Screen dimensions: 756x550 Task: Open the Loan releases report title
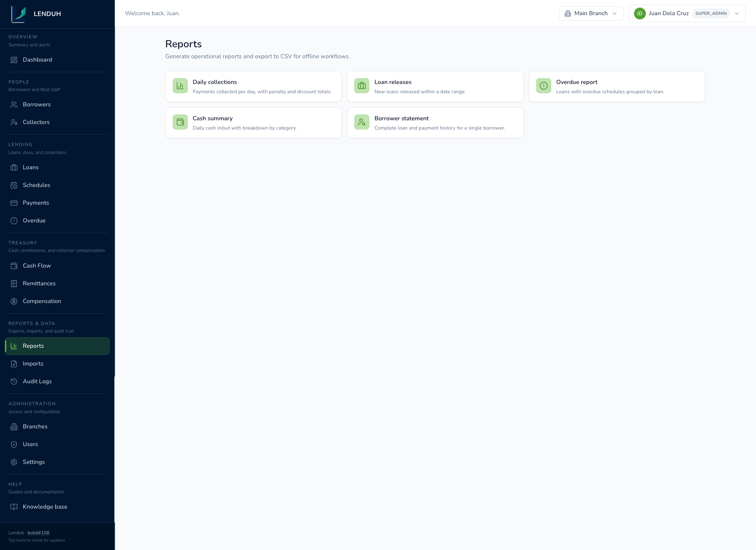tap(393, 82)
